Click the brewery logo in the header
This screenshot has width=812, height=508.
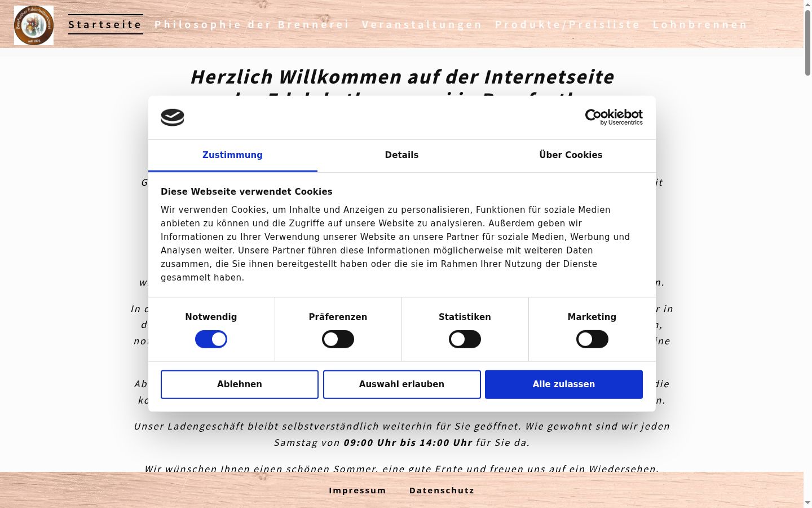[34, 25]
